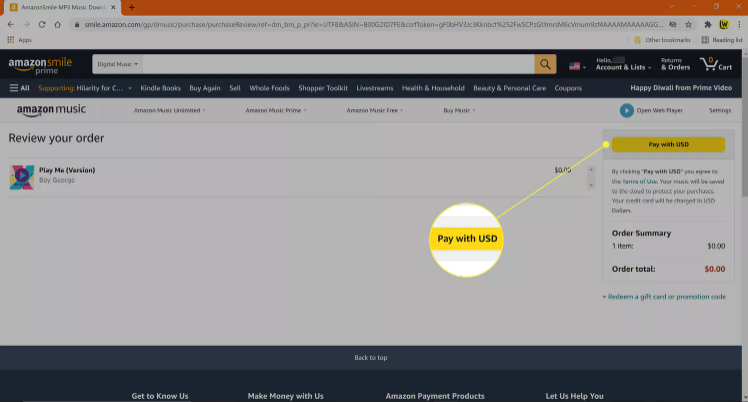Open Health & Household nav link
This screenshot has width=748, height=402.
(x=433, y=88)
